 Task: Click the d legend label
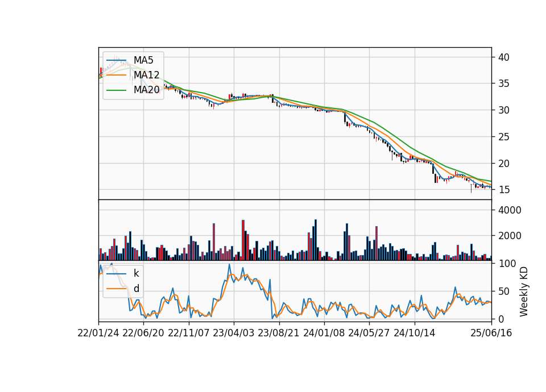[136, 289]
